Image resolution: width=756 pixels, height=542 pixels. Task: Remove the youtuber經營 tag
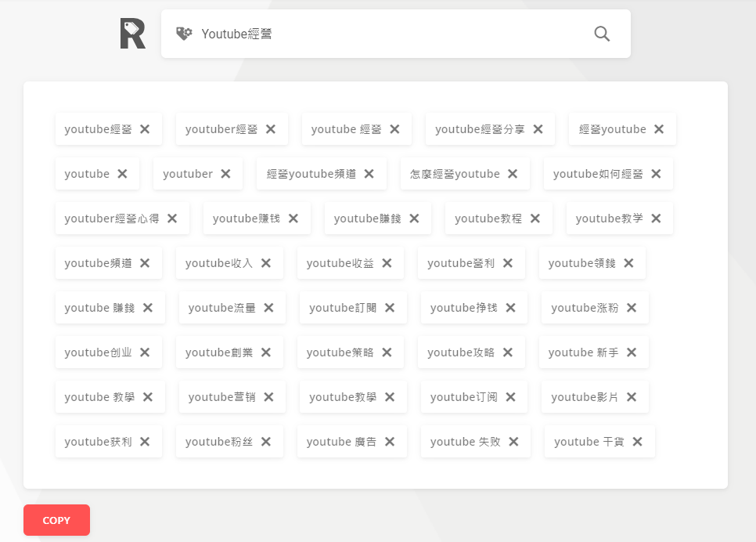point(271,129)
